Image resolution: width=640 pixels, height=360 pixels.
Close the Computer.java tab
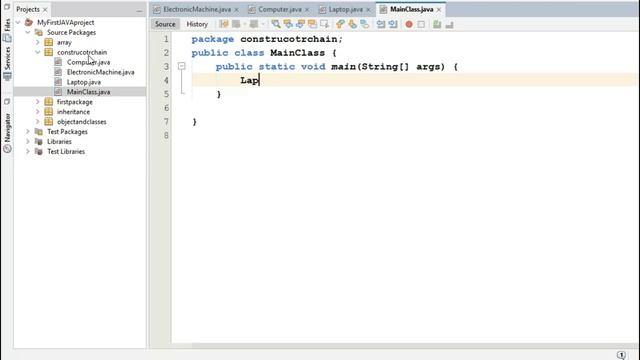tap(307, 10)
